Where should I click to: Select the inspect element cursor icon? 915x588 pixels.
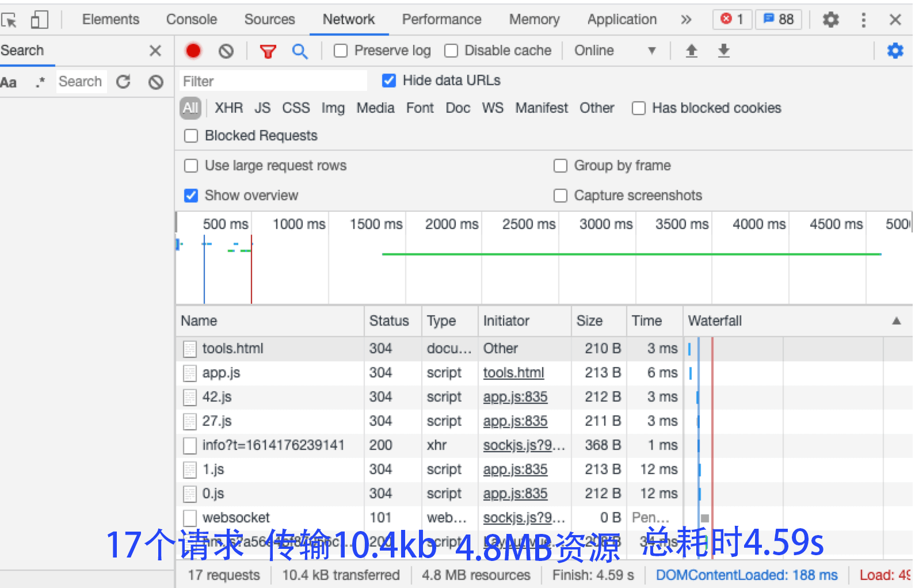9,20
